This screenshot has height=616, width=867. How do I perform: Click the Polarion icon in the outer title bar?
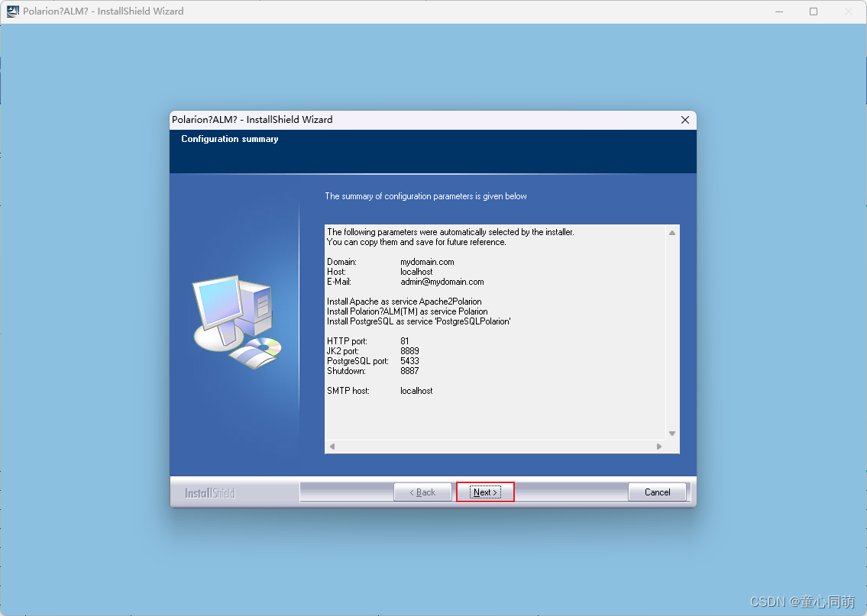pos(12,11)
